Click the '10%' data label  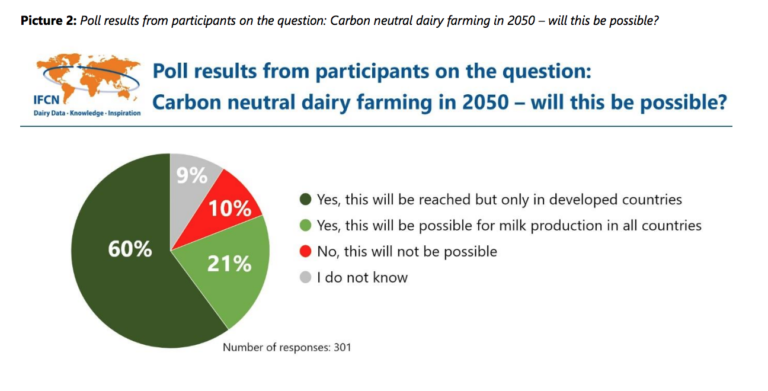point(230,209)
